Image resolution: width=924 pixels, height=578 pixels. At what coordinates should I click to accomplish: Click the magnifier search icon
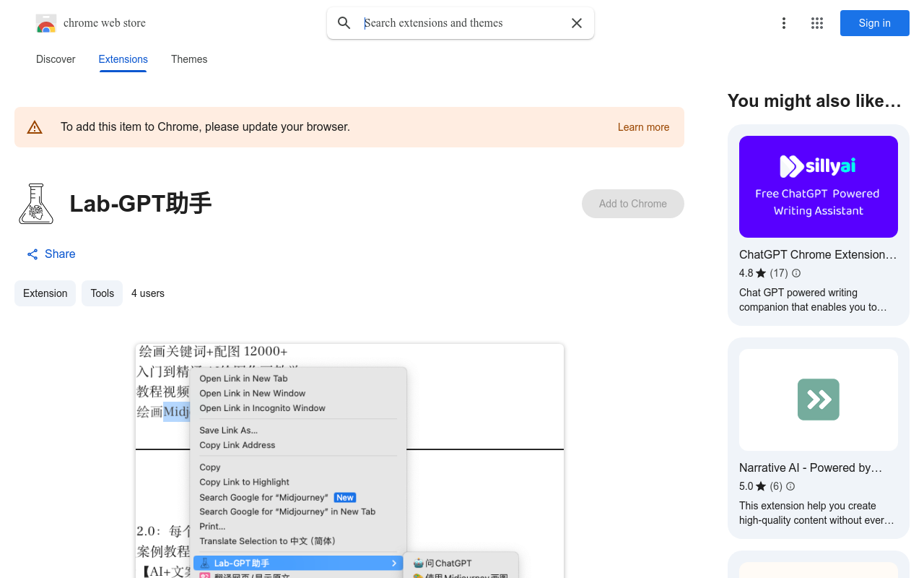[x=344, y=23]
